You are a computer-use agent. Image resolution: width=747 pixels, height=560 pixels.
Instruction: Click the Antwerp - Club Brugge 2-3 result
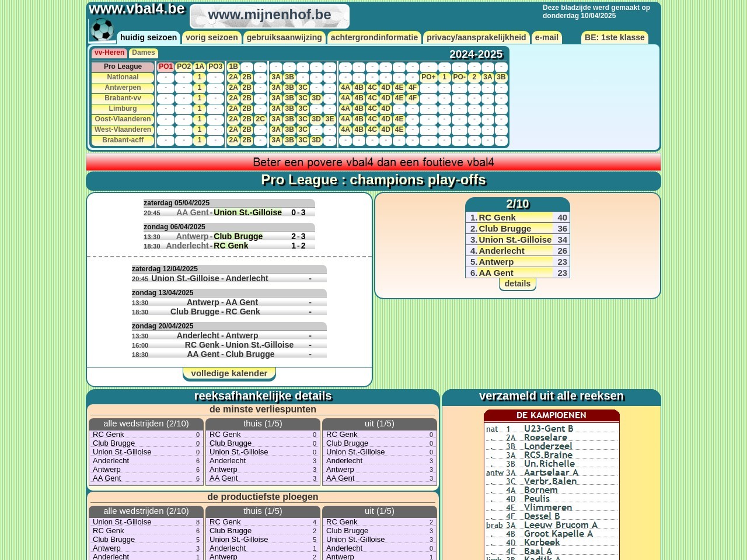(229, 236)
